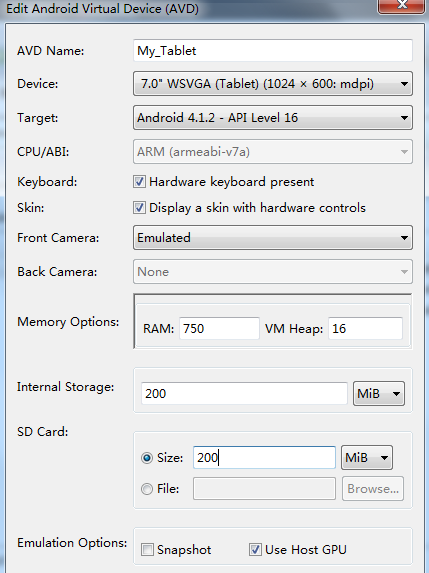
Task: Disable the Use Host GPU checkbox
Action: (255, 550)
